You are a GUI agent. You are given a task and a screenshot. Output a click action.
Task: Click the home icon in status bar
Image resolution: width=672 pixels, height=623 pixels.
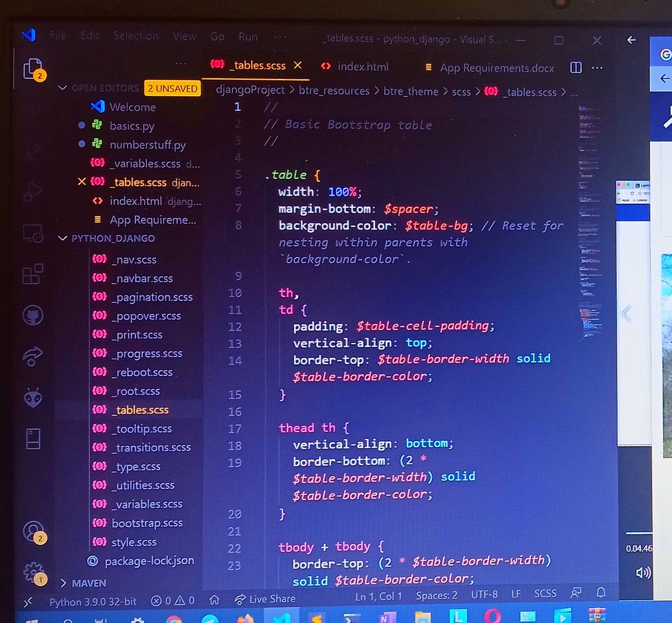(214, 600)
